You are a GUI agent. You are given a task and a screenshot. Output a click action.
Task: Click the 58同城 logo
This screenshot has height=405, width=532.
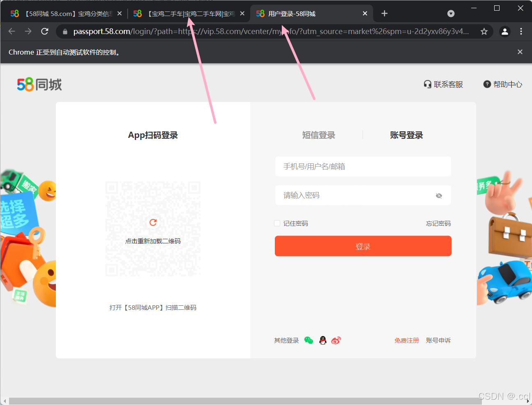click(x=39, y=85)
